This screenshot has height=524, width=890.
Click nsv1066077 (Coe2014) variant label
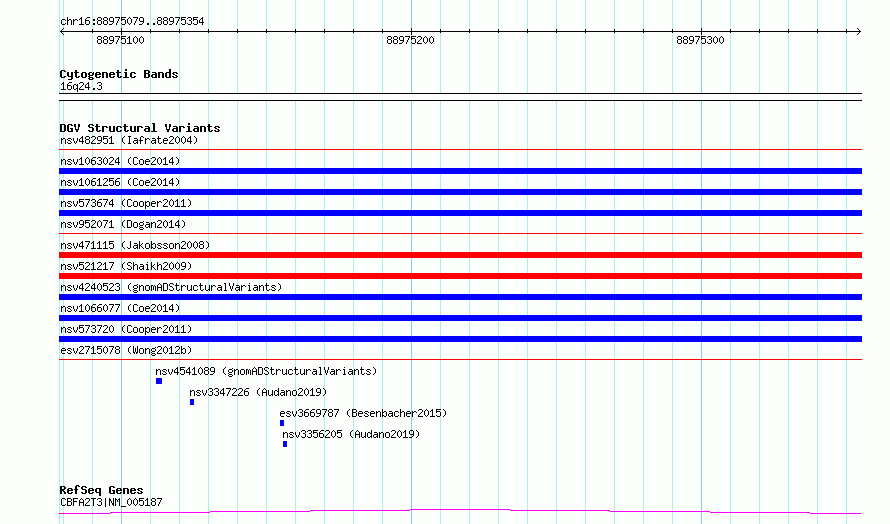click(x=120, y=308)
